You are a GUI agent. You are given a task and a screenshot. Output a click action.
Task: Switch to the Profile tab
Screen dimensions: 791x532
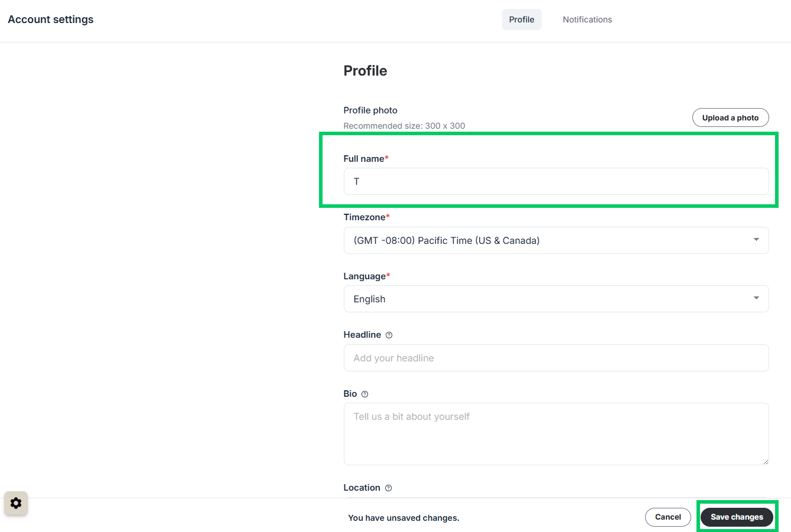pos(522,19)
